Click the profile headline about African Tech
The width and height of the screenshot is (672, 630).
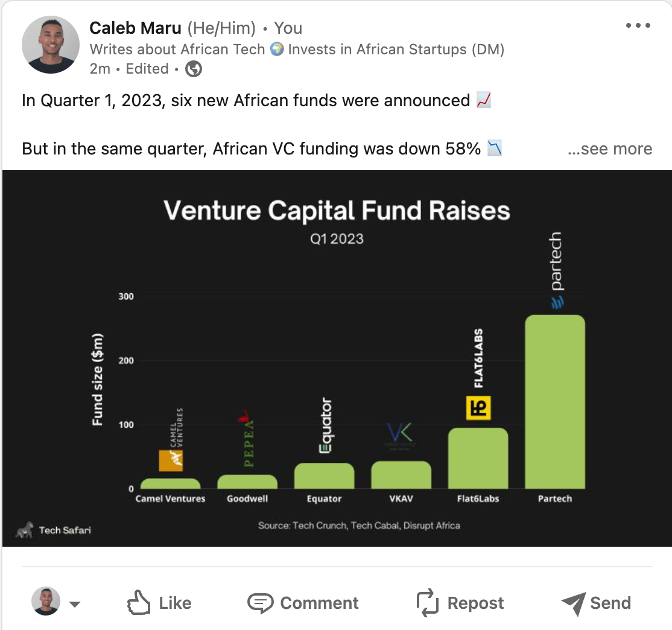(297, 49)
